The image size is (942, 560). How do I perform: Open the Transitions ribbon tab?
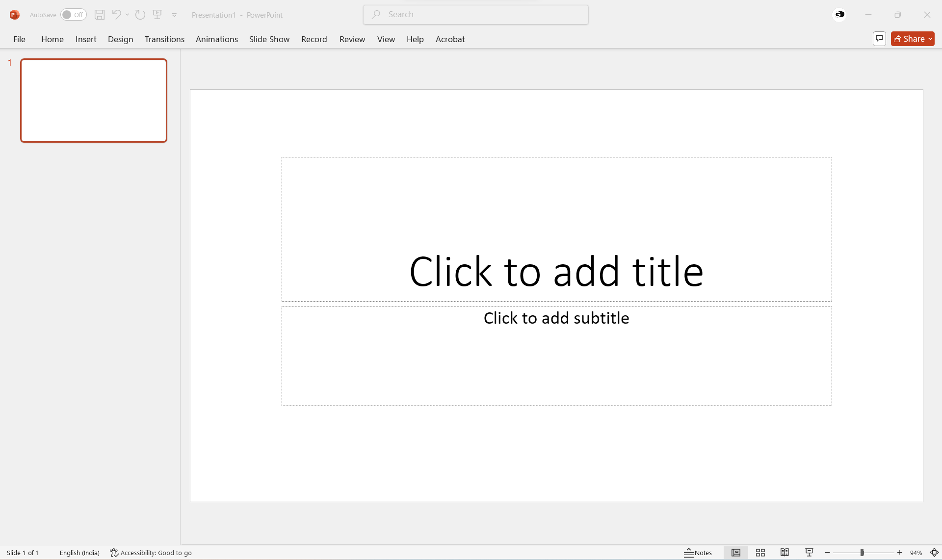click(164, 39)
